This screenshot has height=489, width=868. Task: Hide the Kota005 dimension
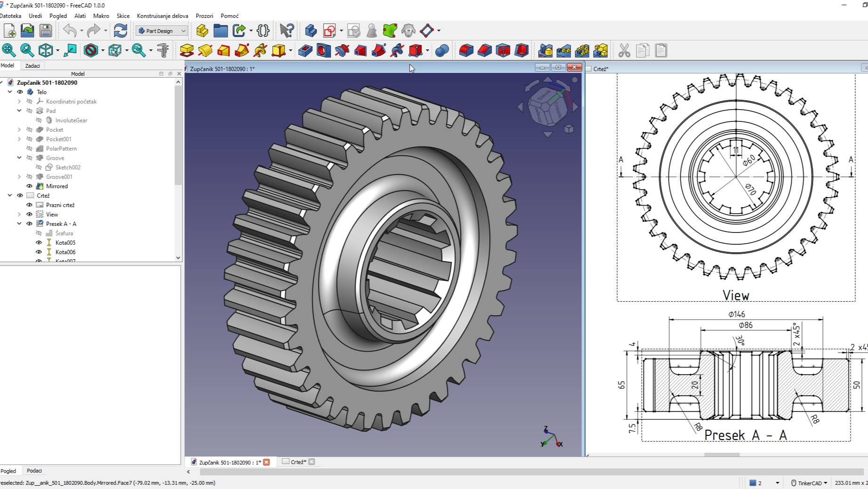pos(39,243)
